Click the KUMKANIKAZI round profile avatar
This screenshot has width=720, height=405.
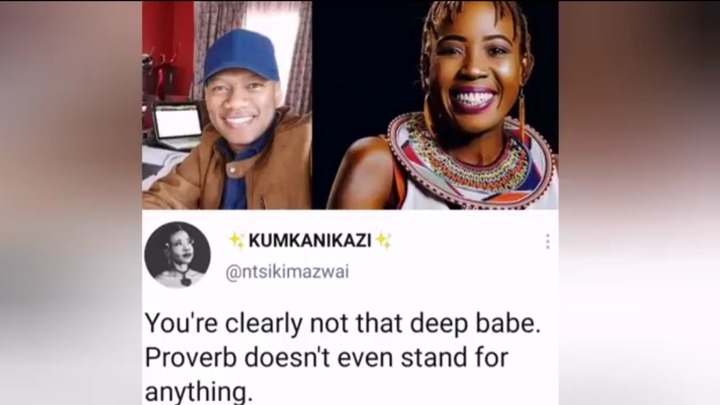[178, 255]
